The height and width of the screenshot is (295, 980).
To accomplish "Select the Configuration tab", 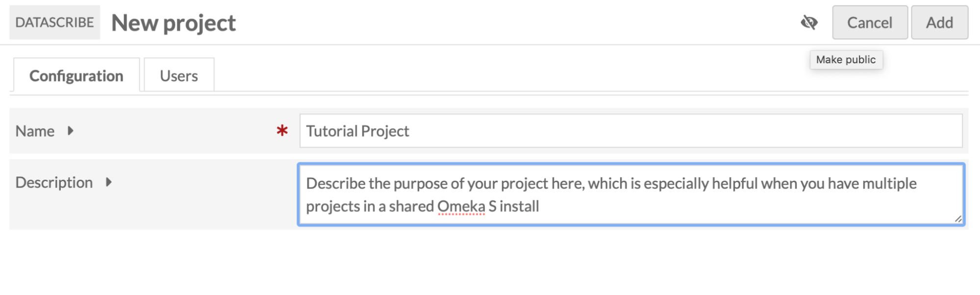I will pyautogui.click(x=76, y=76).
